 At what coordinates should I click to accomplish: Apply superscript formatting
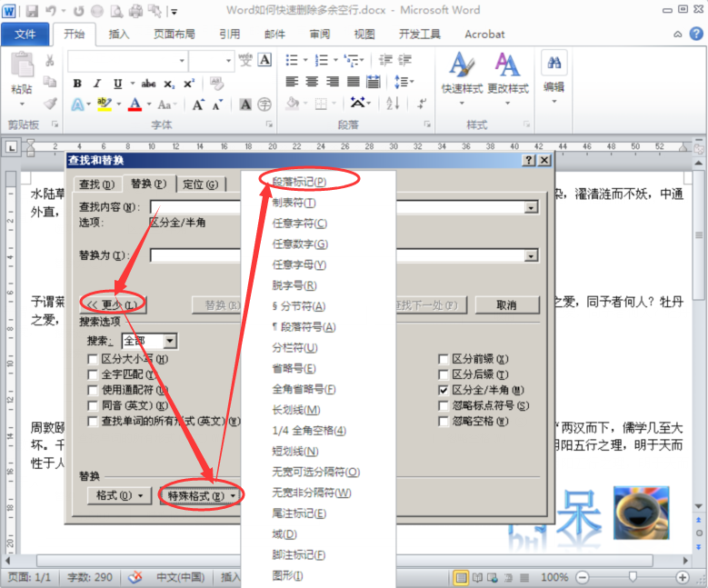point(189,84)
